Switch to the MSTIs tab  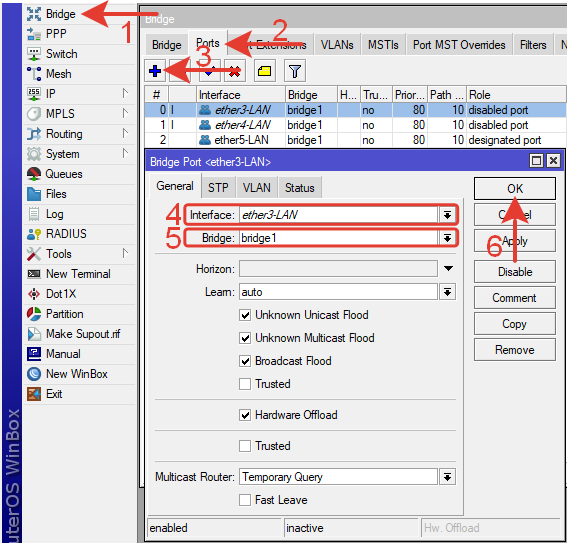point(383,45)
